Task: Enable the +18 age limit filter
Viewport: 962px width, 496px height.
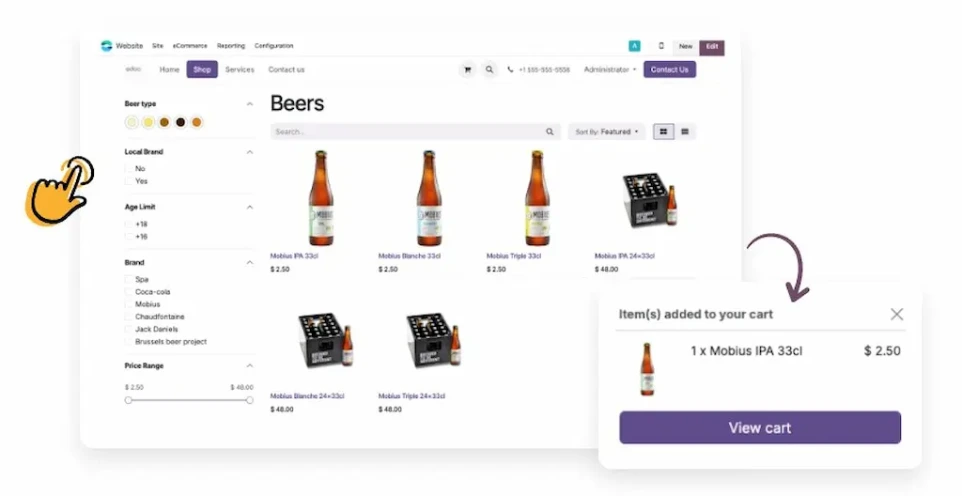Action: (129, 224)
